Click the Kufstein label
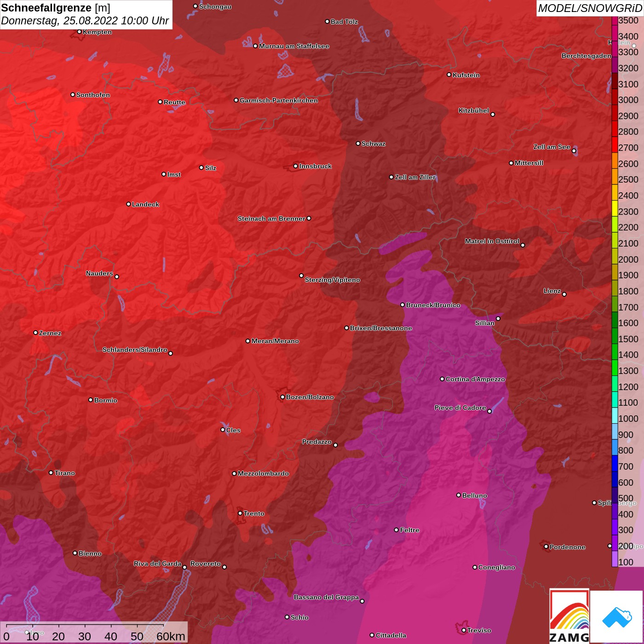This screenshot has width=644, height=644. point(466,75)
